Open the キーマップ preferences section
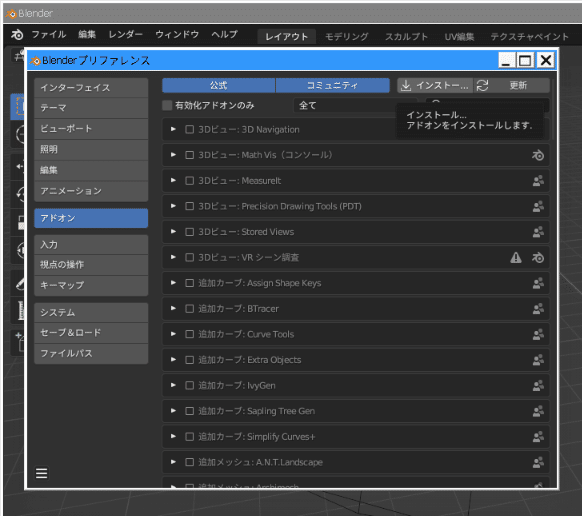Screen dimensions: 582x516 tap(91, 285)
